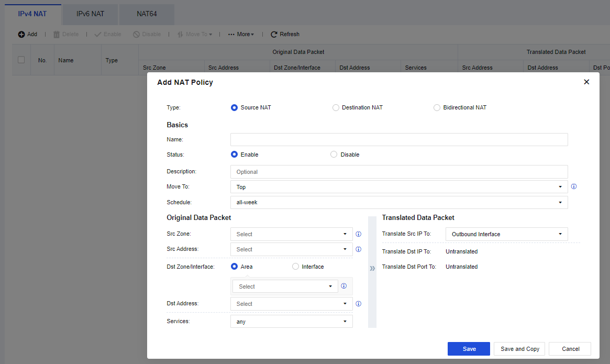Click the info icon beside Move To
610x364 pixels.
(x=574, y=187)
